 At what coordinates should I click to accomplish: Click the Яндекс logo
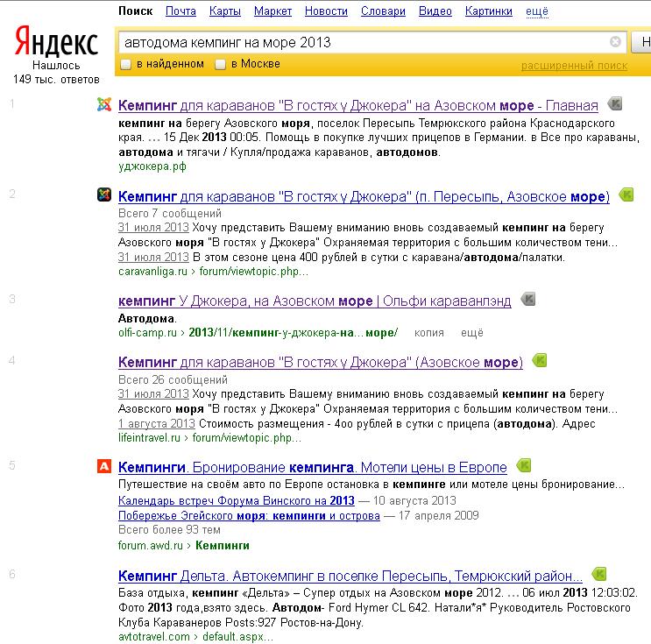pos(56,41)
